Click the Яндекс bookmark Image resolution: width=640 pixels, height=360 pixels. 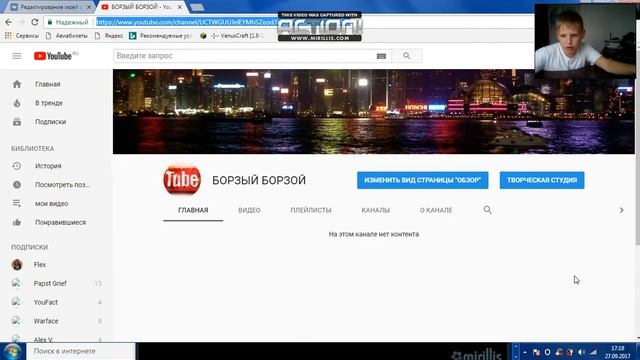pyautogui.click(x=109, y=36)
